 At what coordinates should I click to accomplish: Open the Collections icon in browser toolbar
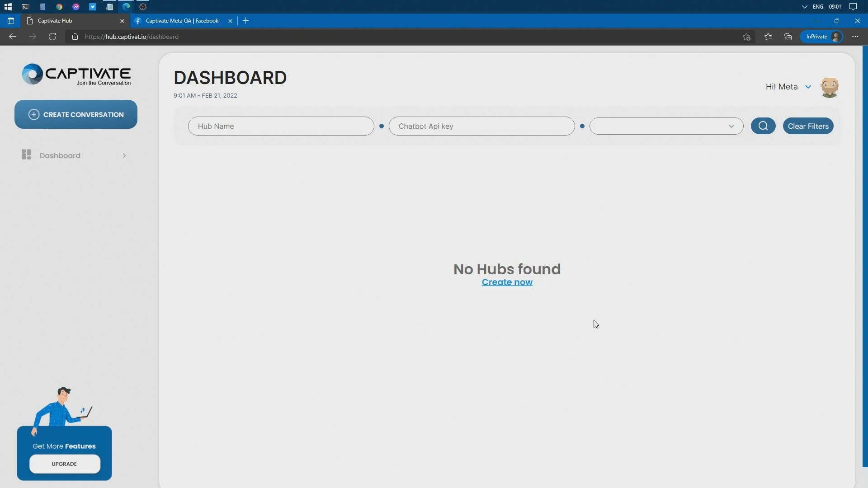(788, 37)
